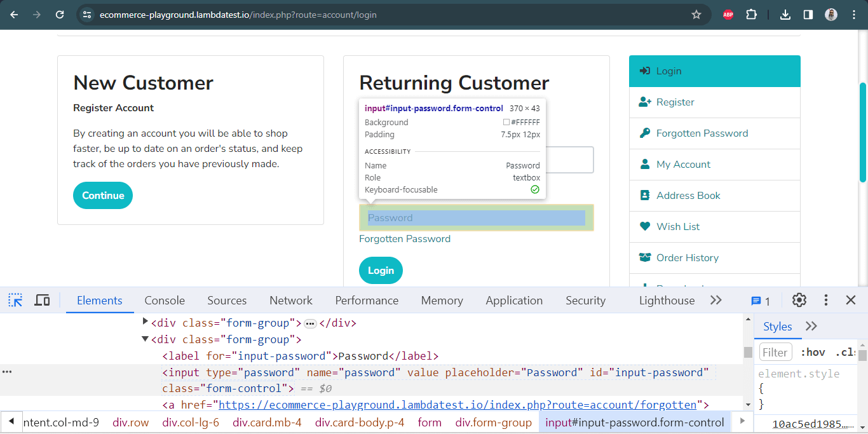Open the Console tab in DevTools
This screenshot has width=868, height=434.
pos(164,299)
